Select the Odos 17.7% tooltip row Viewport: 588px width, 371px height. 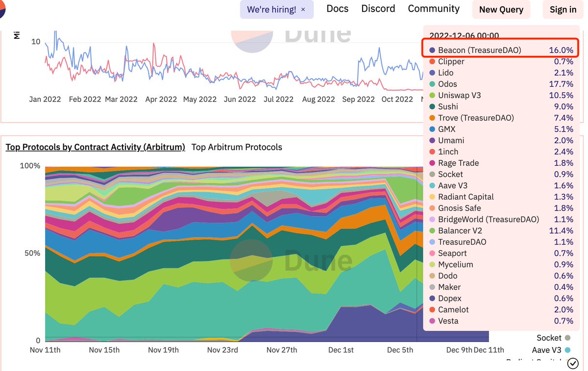click(501, 84)
